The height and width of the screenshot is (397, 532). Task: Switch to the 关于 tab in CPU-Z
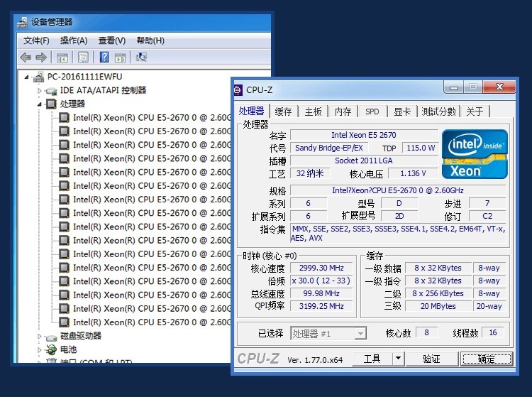[475, 112]
